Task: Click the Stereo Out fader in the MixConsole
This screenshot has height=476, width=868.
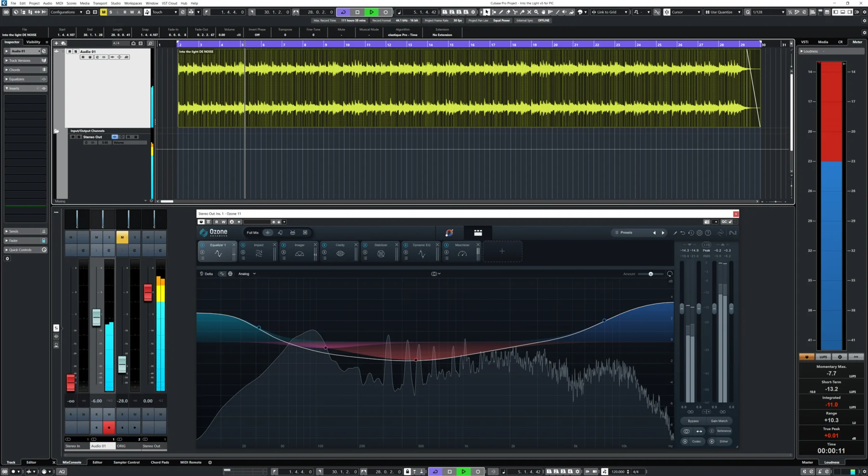Action: point(148,292)
